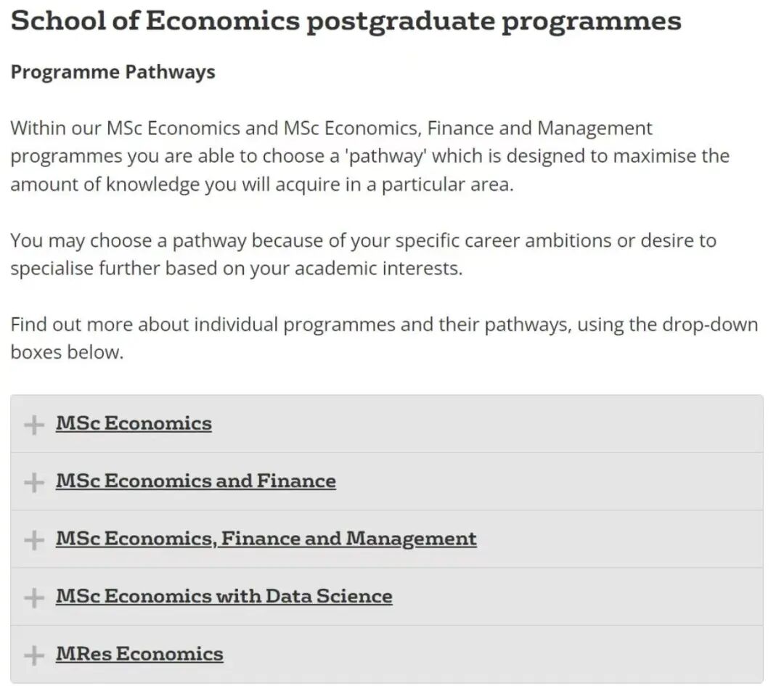Click the plus icon next to MSc Economics with Data Science
The width and height of the screenshot is (784, 686).
pos(33,597)
